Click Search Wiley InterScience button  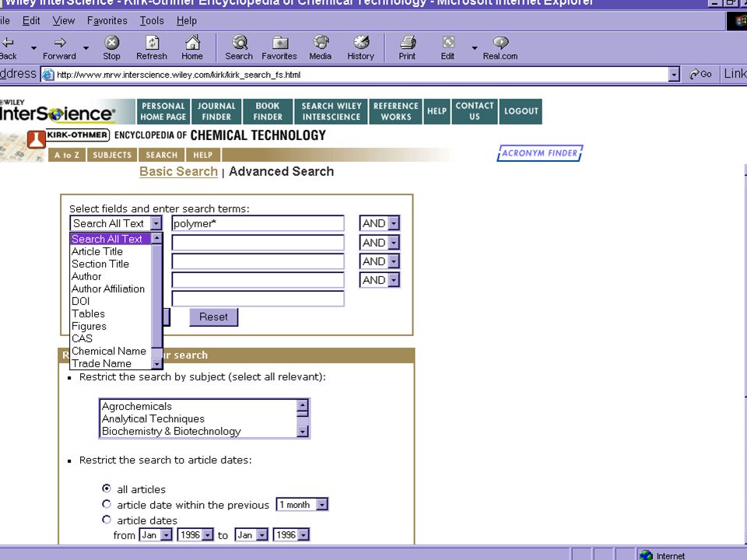(x=331, y=111)
